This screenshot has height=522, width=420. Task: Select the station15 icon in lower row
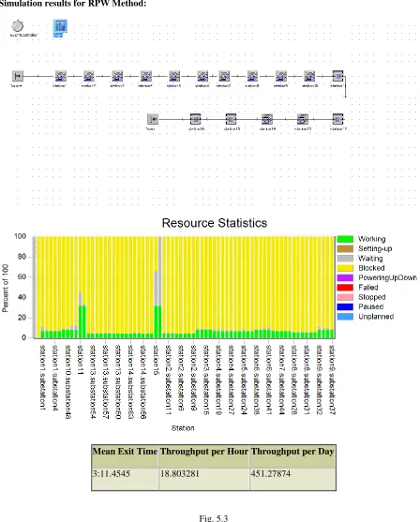pyautogui.click(x=232, y=119)
